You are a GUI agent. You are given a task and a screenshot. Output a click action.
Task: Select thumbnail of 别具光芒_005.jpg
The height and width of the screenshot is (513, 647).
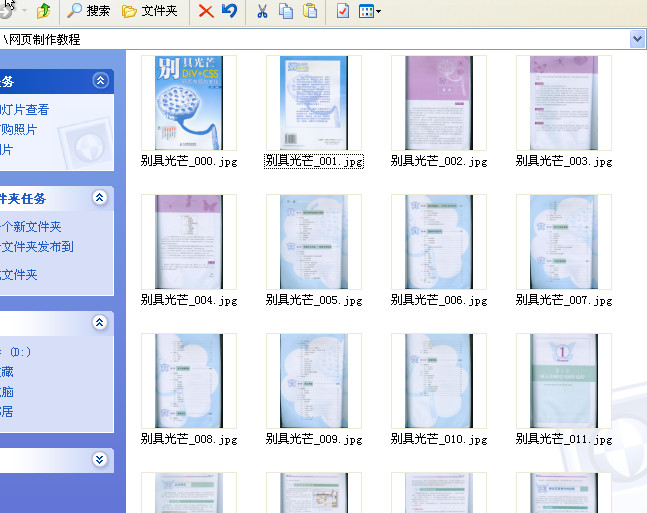(x=314, y=242)
